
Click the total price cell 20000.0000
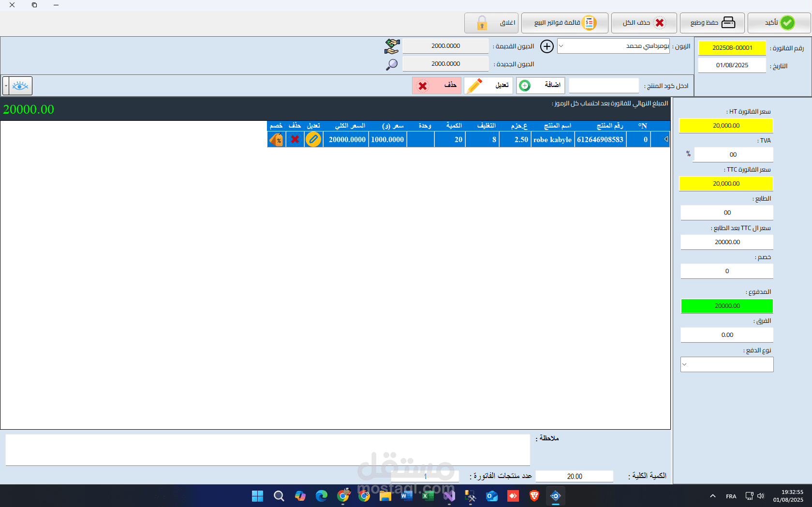click(347, 140)
